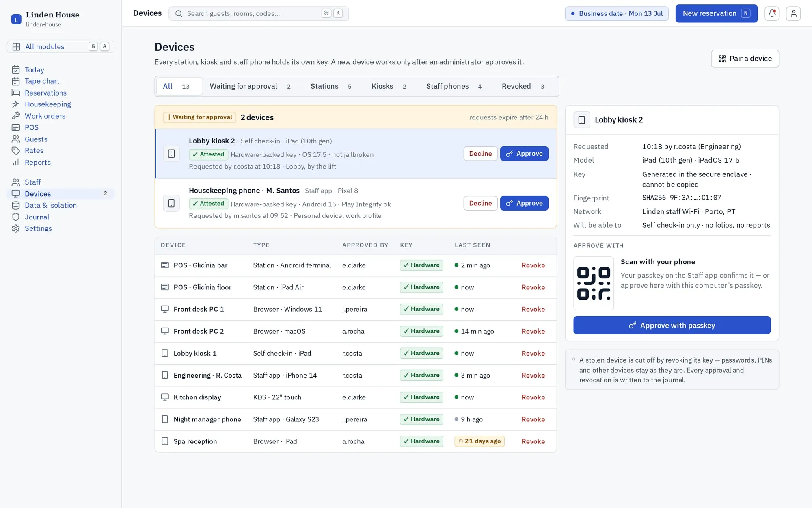
Task: Switch to the All devices tab
Action: (179, 86)
